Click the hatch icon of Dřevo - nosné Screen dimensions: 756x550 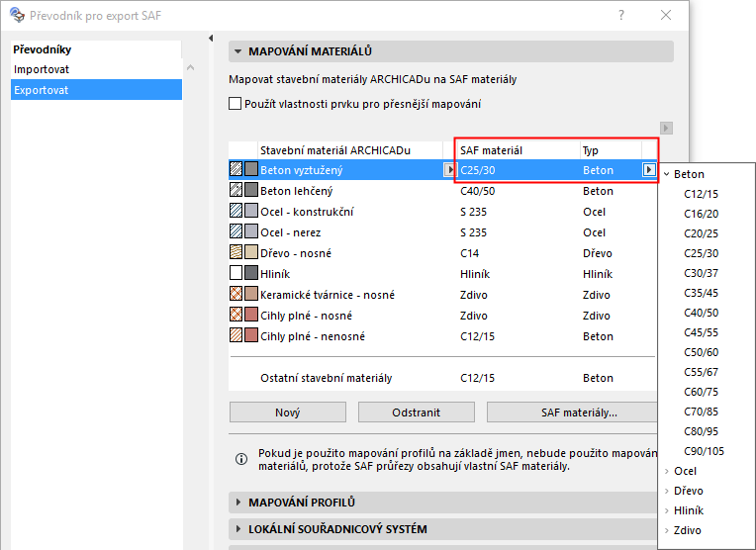point(236,252)
